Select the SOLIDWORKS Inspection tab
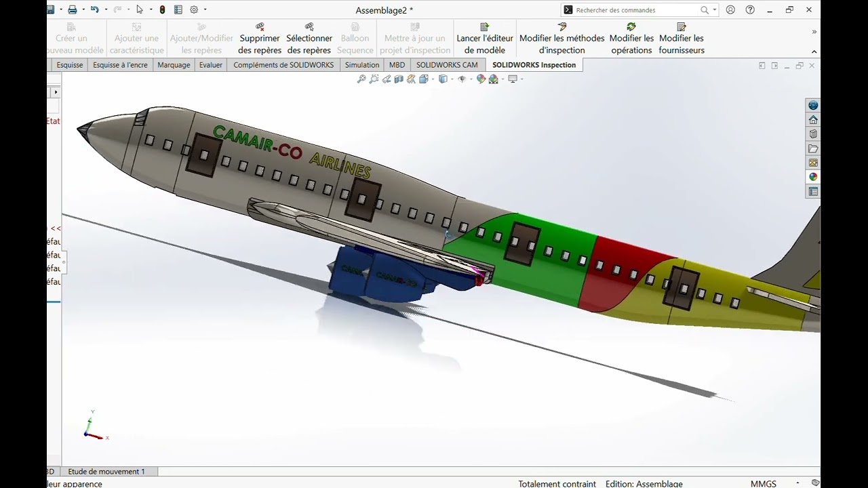The height and width of the screenshot is (488, 868). pyautogui.click(x=534, y=65)
